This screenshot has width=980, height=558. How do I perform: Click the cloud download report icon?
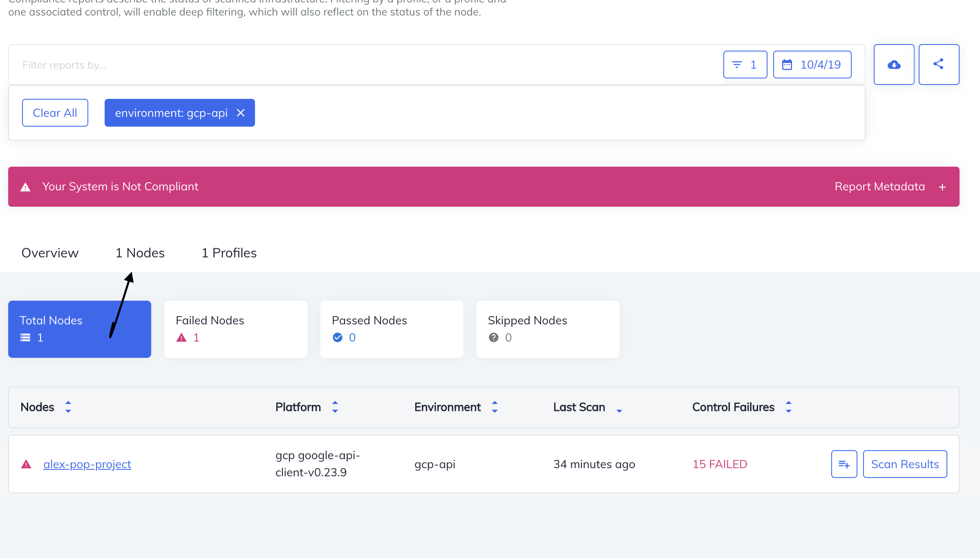[894, 65]
